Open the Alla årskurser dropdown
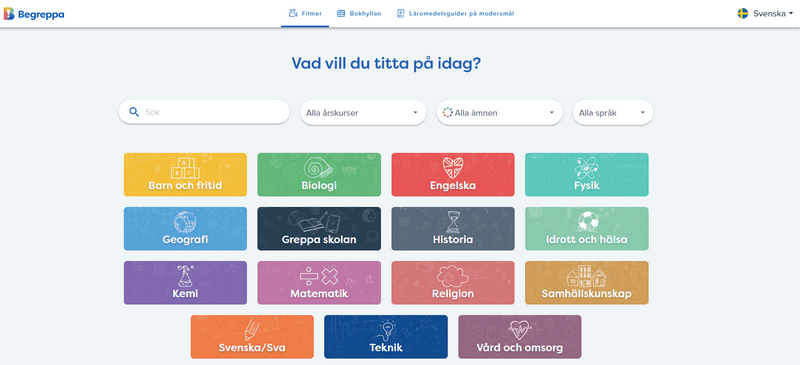Screen dimensions: 800x365 363,113
